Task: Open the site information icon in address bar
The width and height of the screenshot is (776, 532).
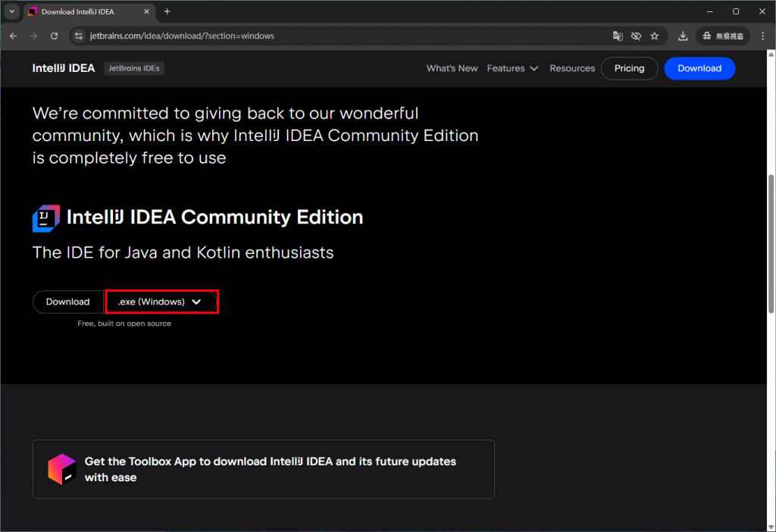Action: tap(79, 36)
